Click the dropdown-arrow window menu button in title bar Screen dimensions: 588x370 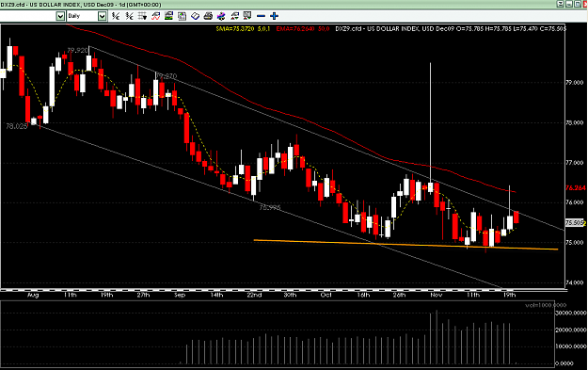click(561, 4)
